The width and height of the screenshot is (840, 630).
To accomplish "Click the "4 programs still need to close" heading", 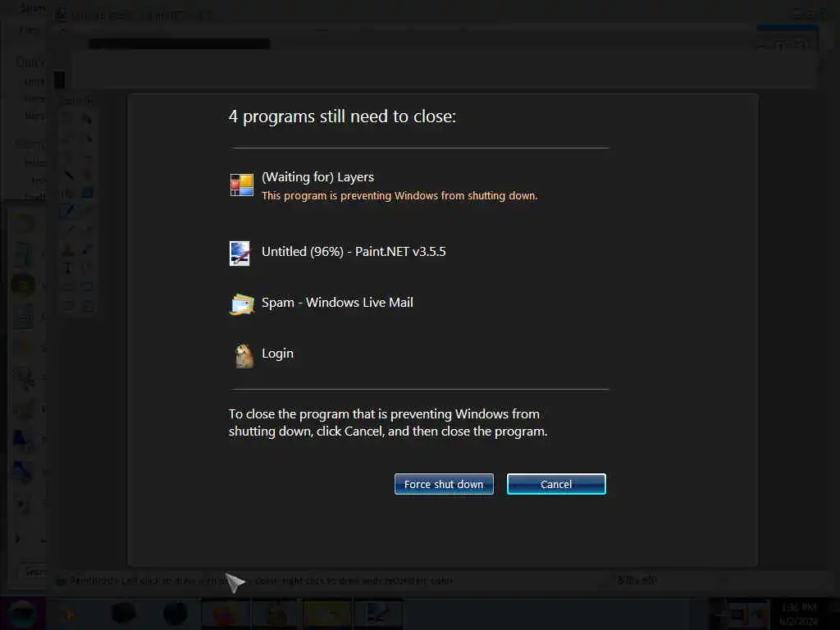I will click(342, 116).
